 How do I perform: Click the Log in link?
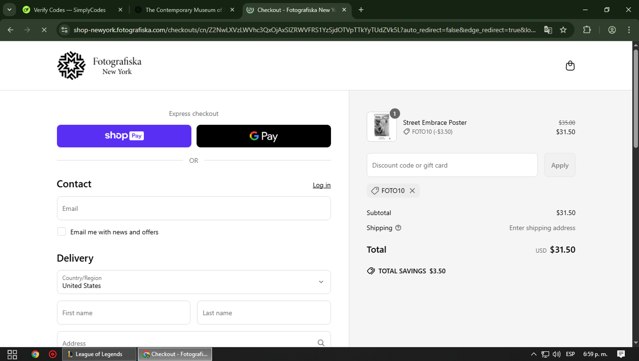(x=322, y=185)
